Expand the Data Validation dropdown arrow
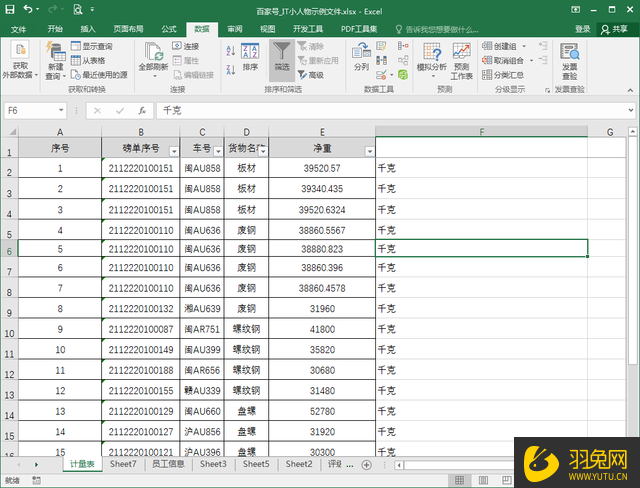640x488 pixels. (392, 75)
